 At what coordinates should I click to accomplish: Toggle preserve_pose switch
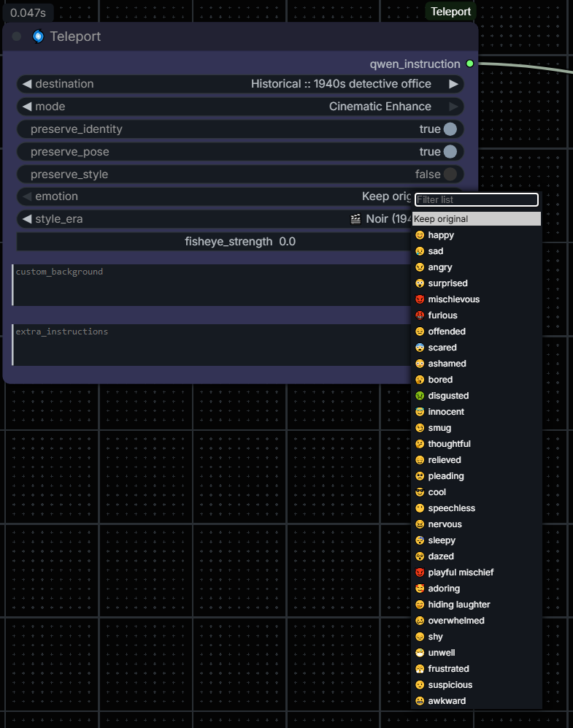[x=450, y=152]
